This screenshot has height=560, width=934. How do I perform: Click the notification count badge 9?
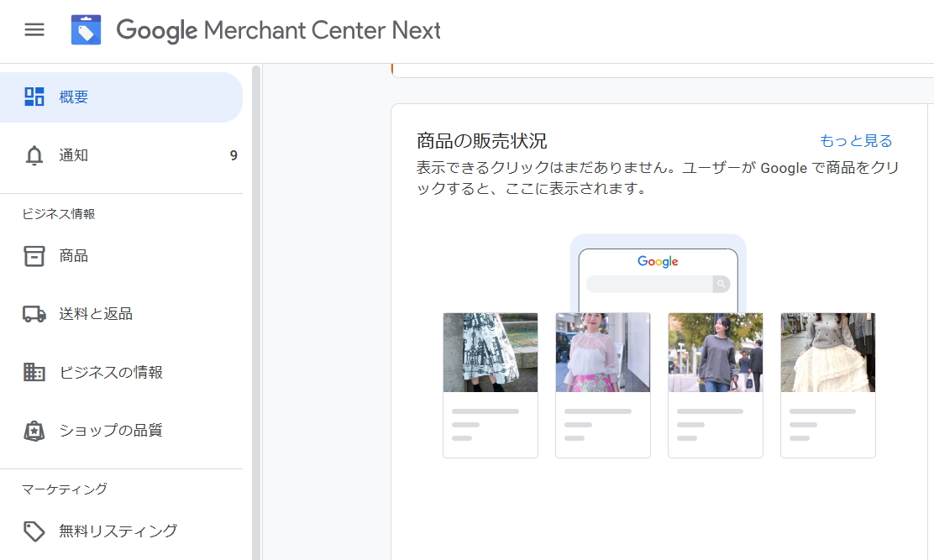point(233,155)
